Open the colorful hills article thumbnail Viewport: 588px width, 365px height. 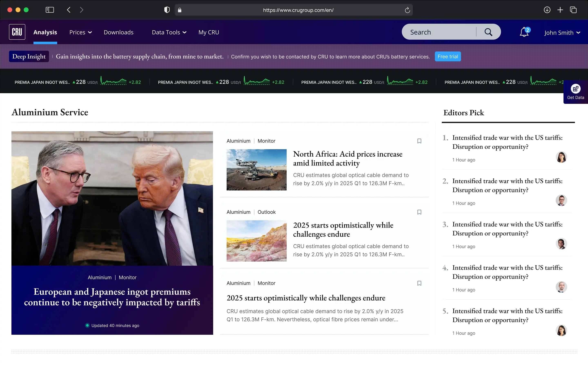(257, 241)
